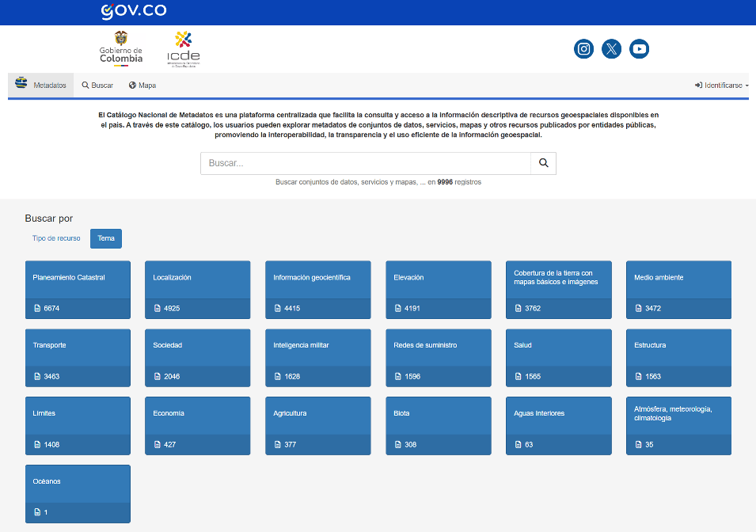Open the Elevación topic card
The width and height of the screenshot is (756, 532).
pyautogui.click(x=439, y=290)
